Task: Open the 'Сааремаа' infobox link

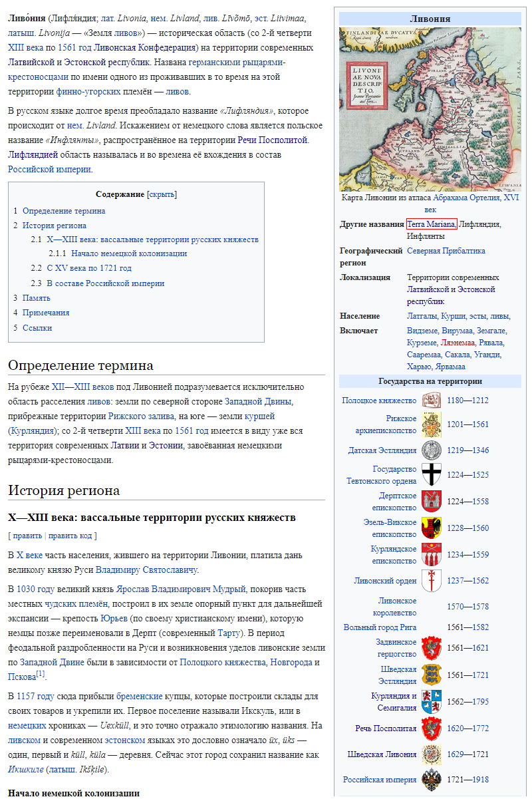Action: coord(424,355)
